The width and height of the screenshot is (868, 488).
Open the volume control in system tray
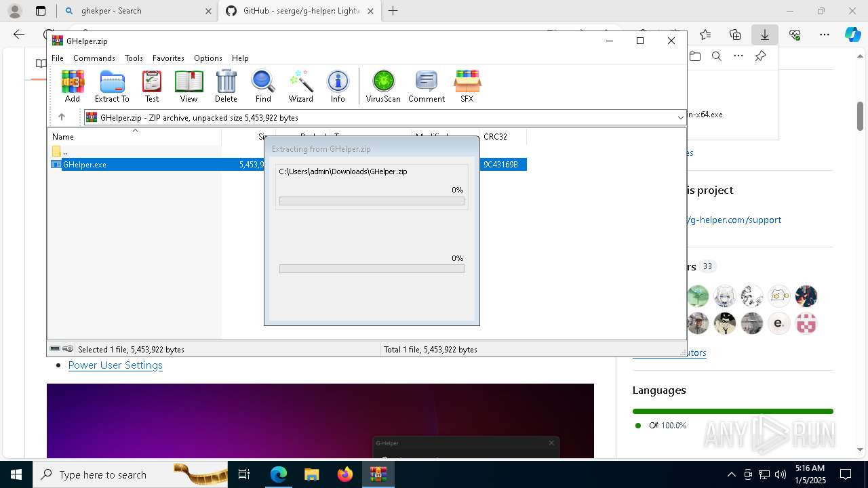click(781, 474)
